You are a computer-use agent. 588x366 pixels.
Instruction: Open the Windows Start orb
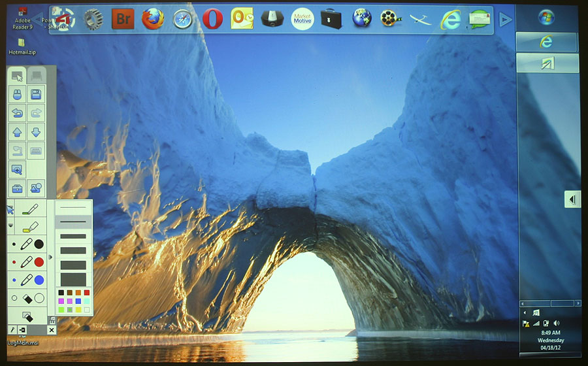[546, 18]
